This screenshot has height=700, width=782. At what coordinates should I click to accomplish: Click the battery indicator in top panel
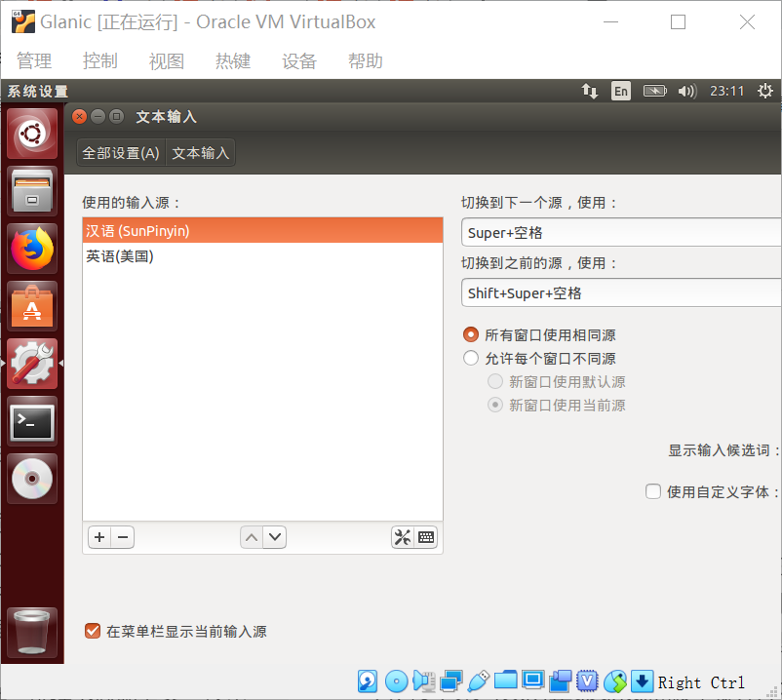(x=655, y=92)
